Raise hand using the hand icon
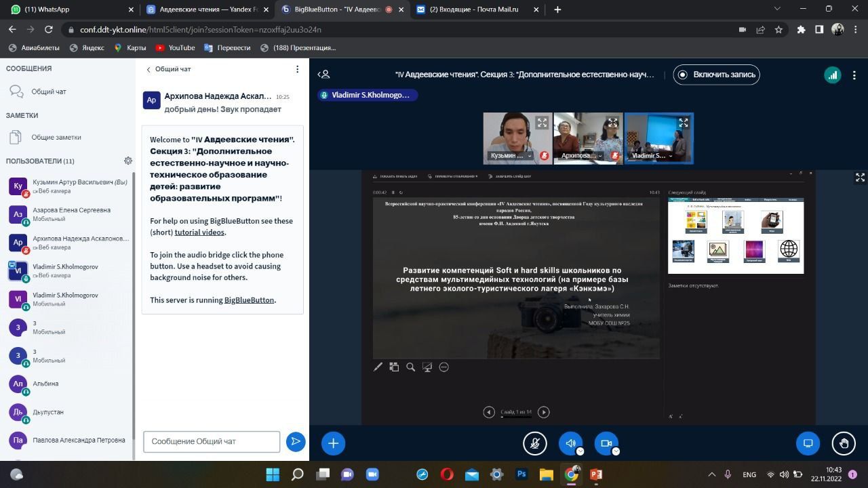Screen dimensions: 868x488 tap(844, 443)
